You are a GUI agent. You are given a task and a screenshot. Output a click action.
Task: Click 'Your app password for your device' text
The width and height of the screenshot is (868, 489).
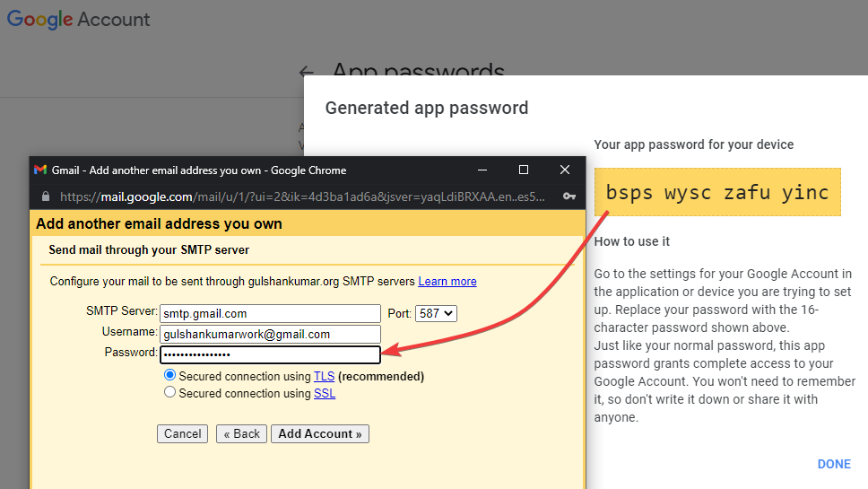pyautogui.click(x=694, y=144)
